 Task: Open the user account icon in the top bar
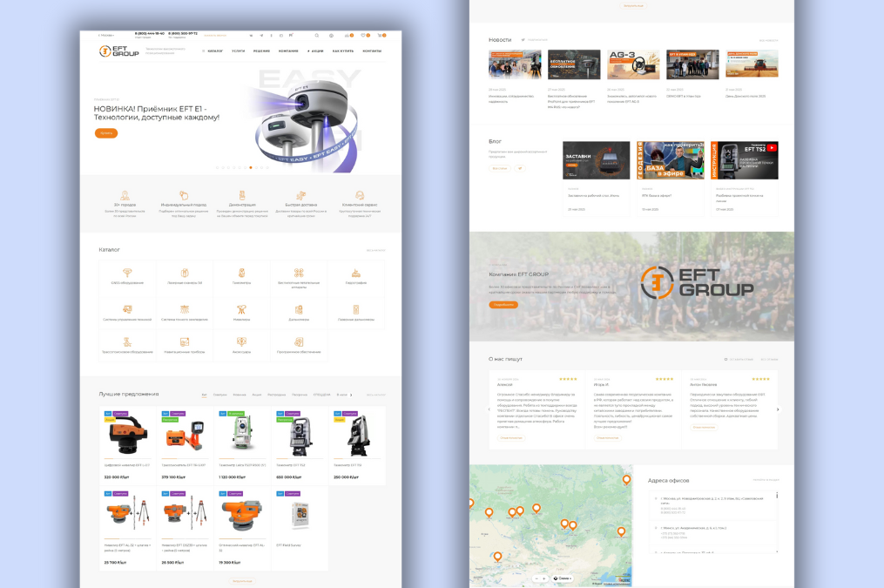(x=331, y=35)
